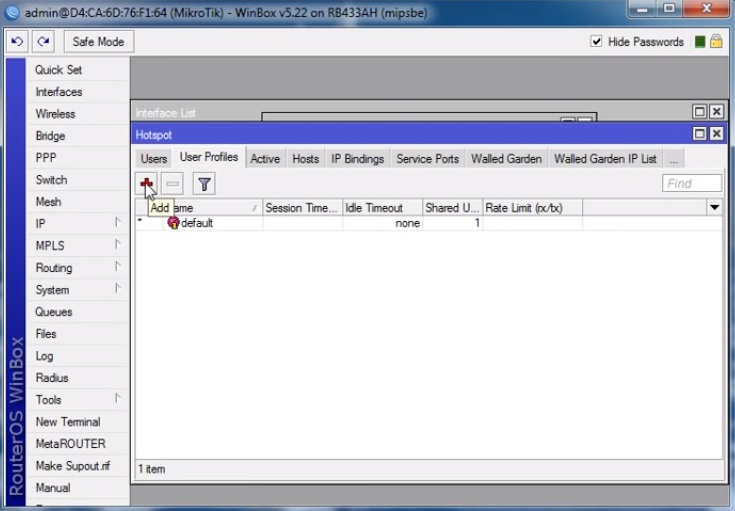The width and height of the screenshot is (735, 511).
Task: Close the Interface List window
Action: click(716, 112)
